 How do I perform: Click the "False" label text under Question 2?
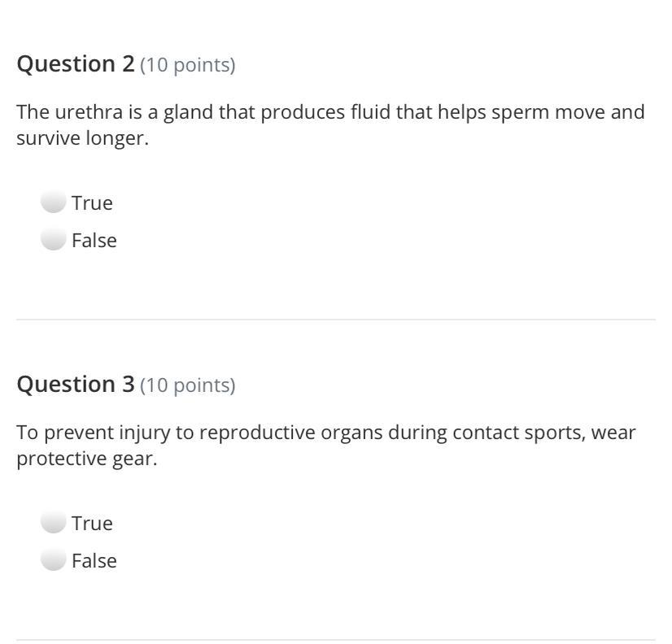pyautogui.click(x=94, y=240)
